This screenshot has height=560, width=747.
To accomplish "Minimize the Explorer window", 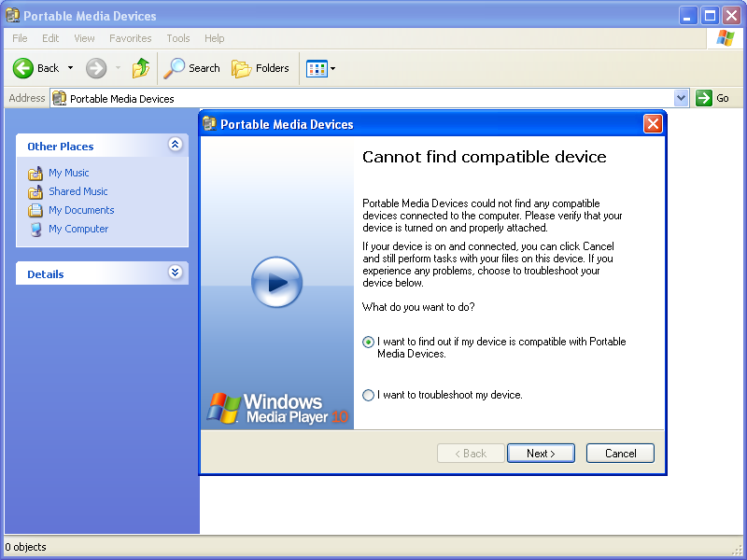I will click(x=687, y=16).
